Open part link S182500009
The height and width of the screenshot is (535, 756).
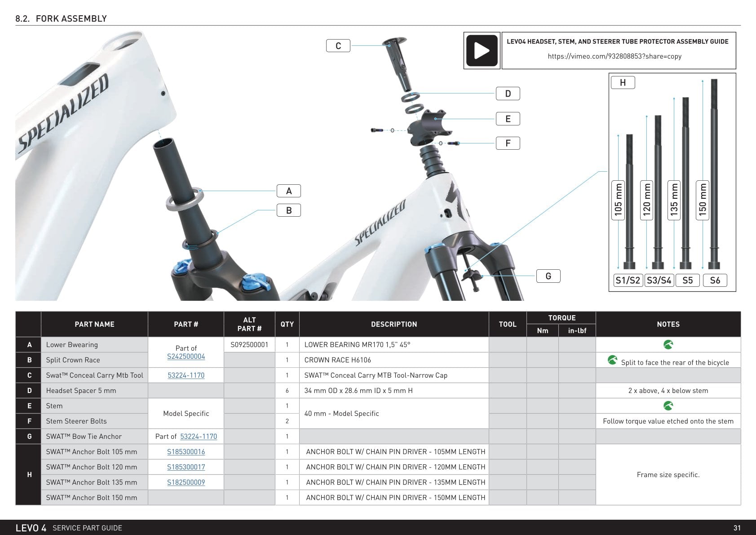click(x=186, y=482)
